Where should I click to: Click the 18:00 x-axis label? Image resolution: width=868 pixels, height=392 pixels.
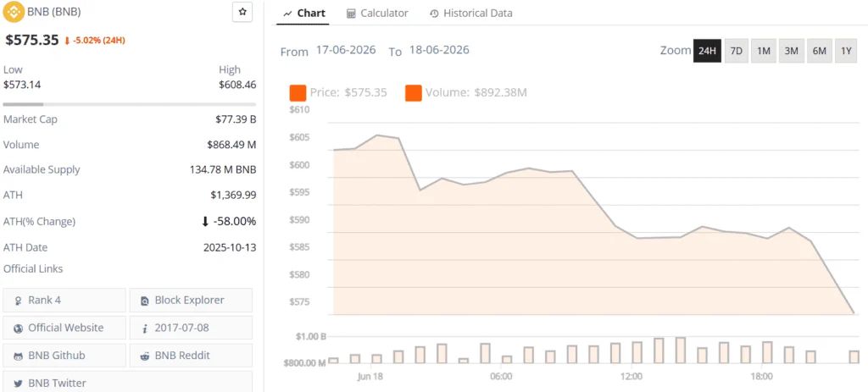click(761, 377)
